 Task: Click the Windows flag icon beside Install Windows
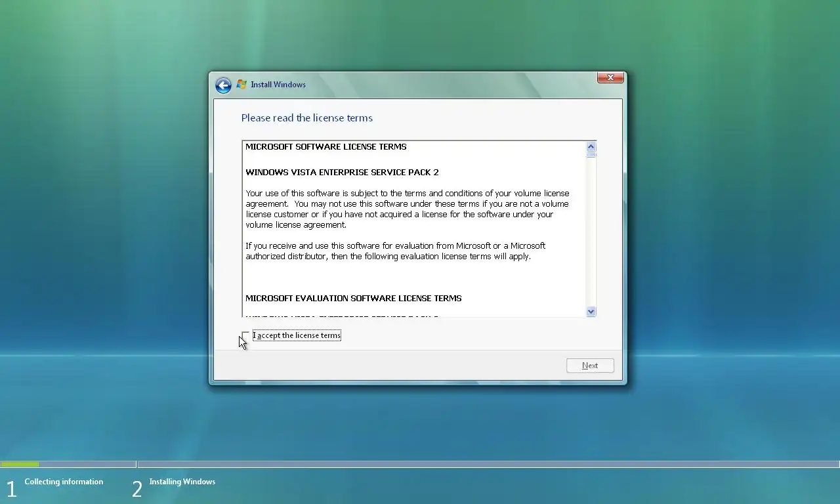point(241,85)
